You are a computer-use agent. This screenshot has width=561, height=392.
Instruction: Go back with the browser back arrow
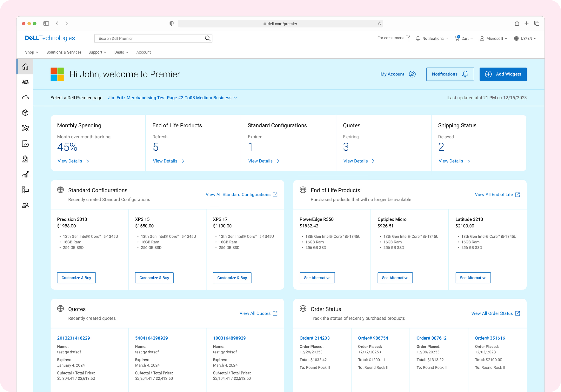coord(57,23)
